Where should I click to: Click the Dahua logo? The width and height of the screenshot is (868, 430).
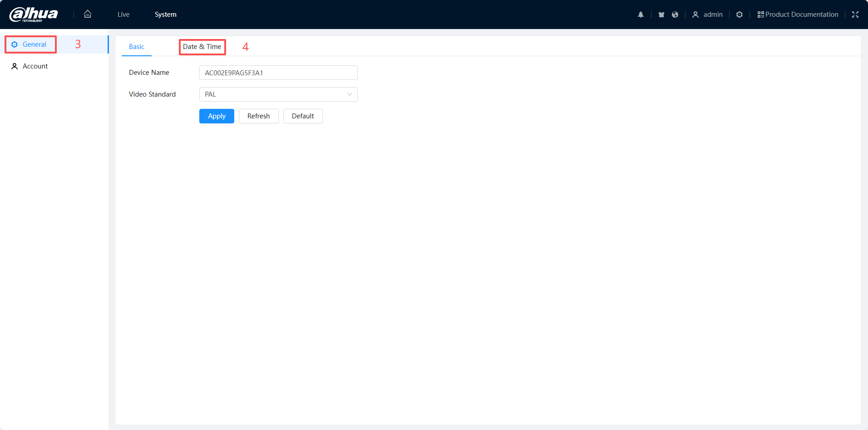34,15
